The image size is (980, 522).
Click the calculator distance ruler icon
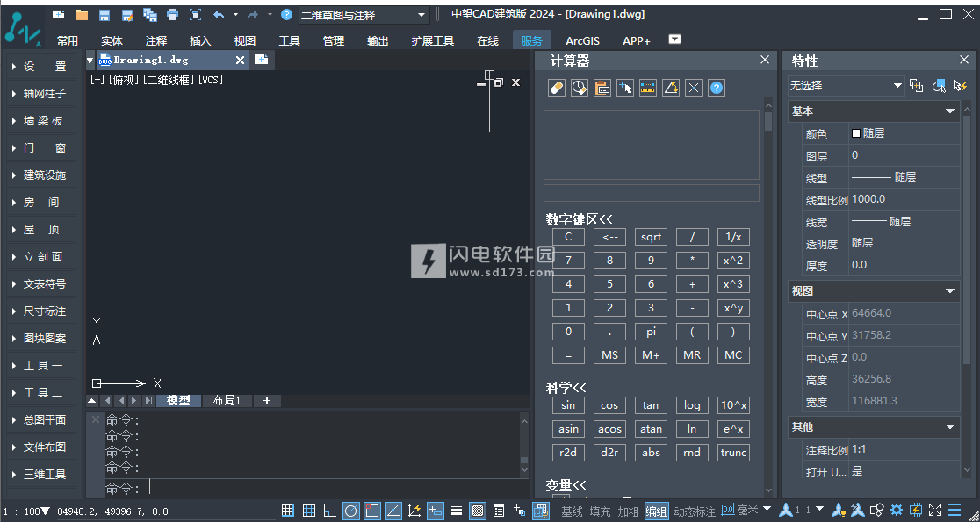pyautogui.click(x=648, y=88)
